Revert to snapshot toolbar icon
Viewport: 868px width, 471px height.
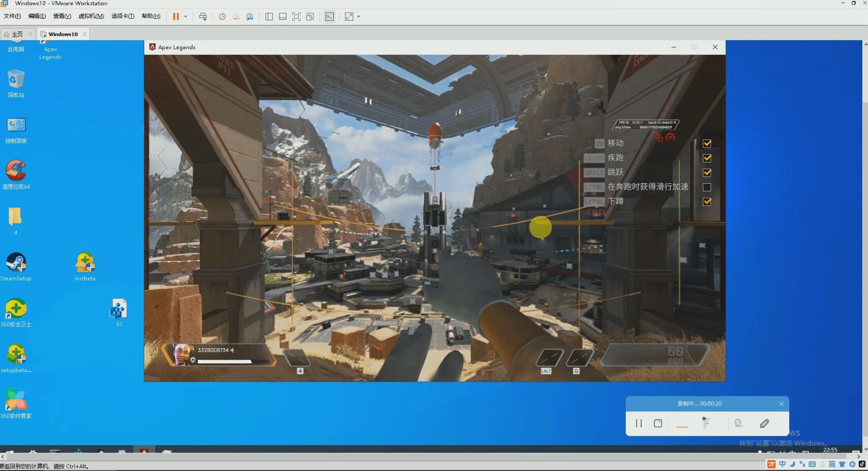[236, 17]
